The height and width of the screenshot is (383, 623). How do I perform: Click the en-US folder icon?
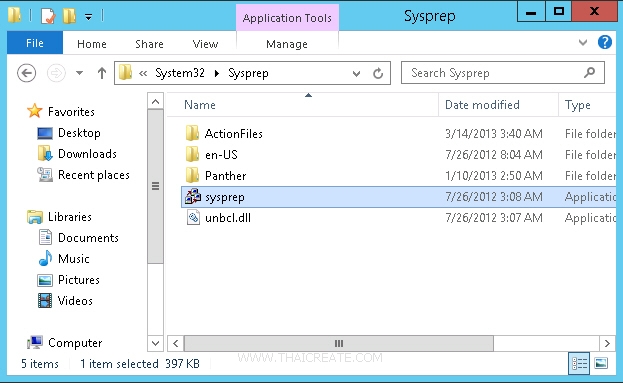coord(193,154)
